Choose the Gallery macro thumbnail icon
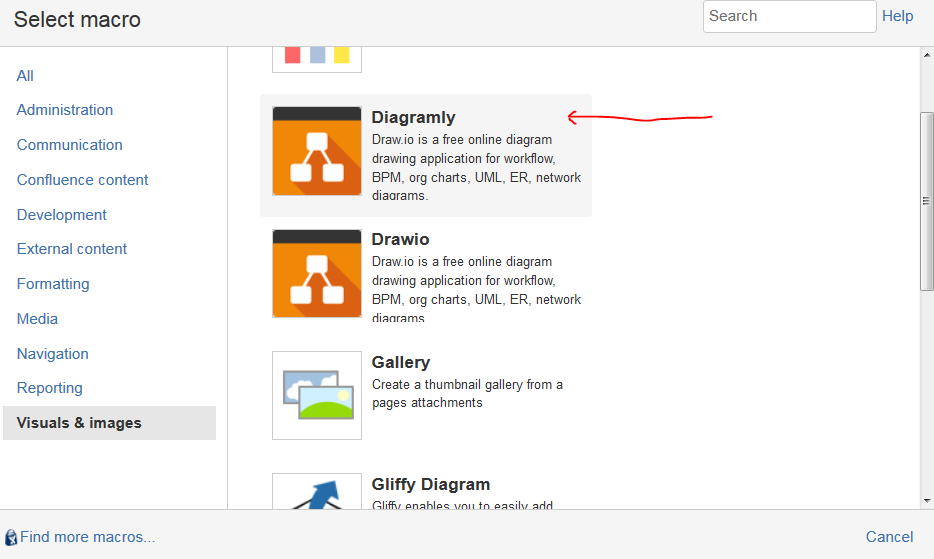This screenshot has height=559, width=934. [x=316, y=395]
